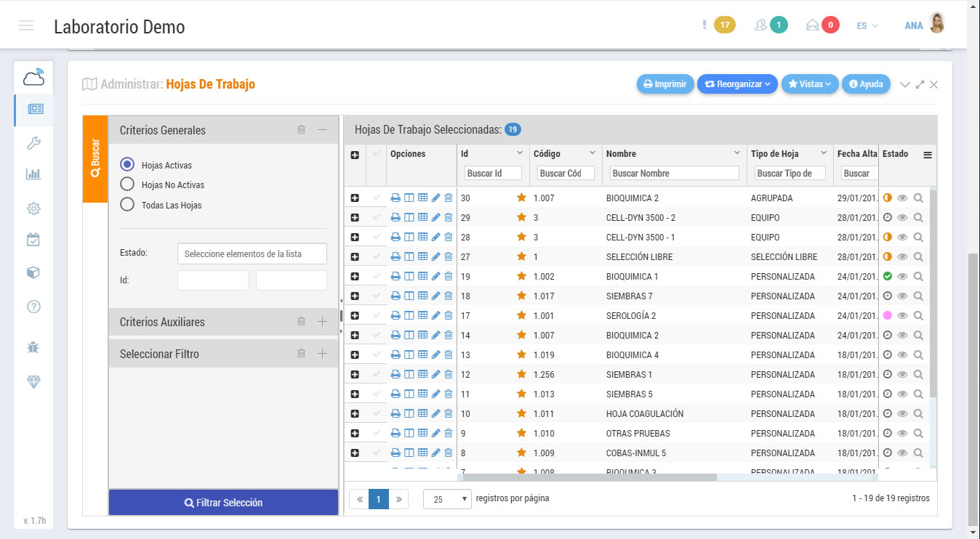
Task: Select Todas Las Hojas radio button
Action: pyautogui.click(x=127, y=205)
